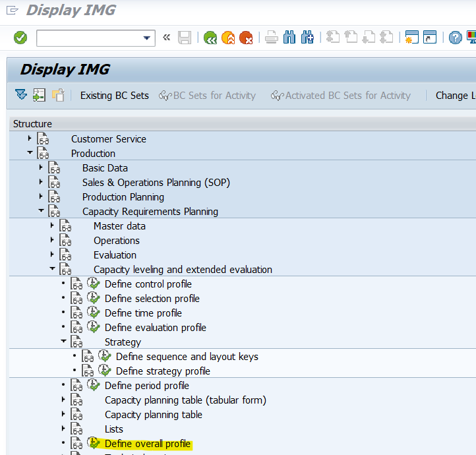Click the Print icon
Viewport: 476px width, 455px height.
coord(272,38)
